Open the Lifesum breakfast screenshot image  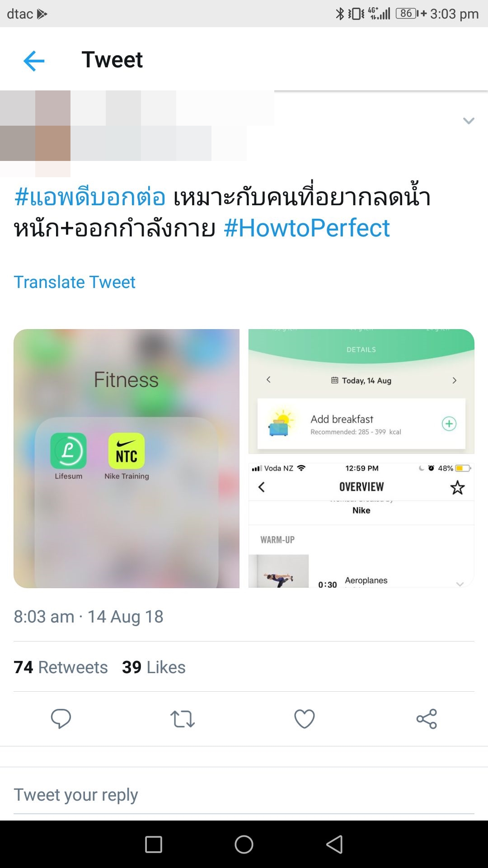click(361, 391)
